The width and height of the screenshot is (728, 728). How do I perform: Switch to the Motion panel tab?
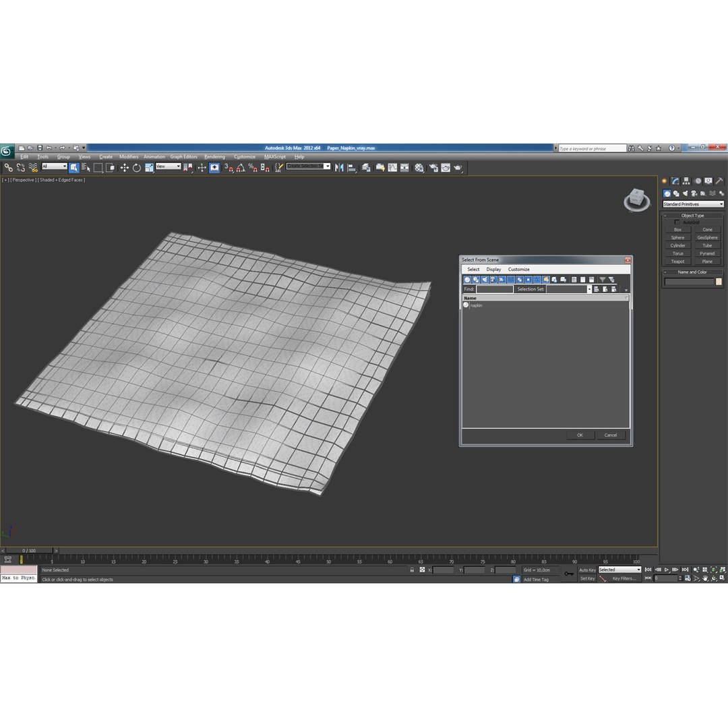click(x=698, y=181)
